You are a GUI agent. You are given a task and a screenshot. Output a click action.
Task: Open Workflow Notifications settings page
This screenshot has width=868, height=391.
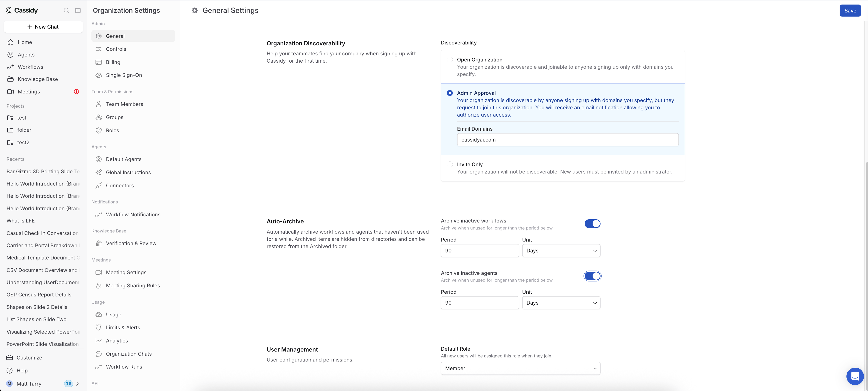click(x=133, y=215)
